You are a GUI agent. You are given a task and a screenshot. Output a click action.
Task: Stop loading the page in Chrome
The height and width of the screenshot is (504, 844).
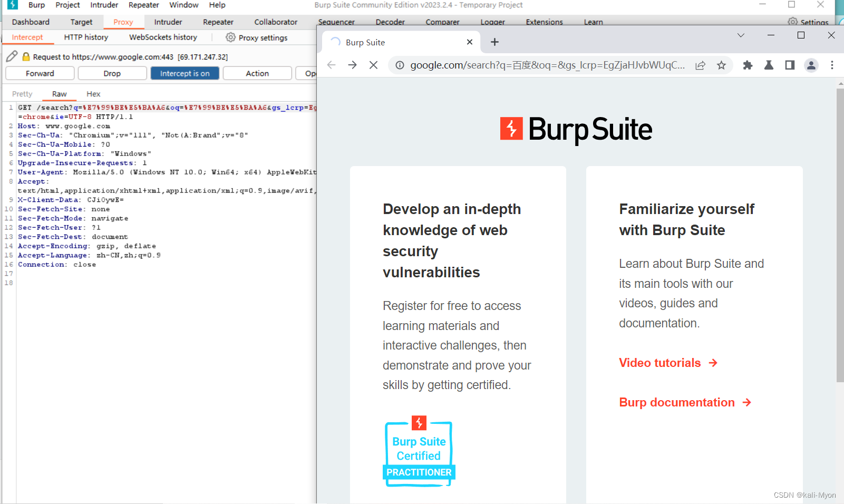click(373, 65)
